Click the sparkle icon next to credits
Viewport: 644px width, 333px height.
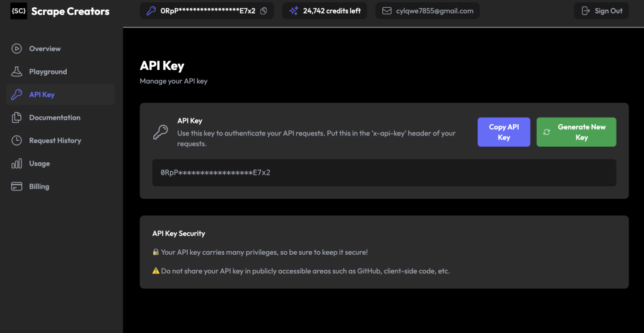pyautogui.click(x=293, y=11)
